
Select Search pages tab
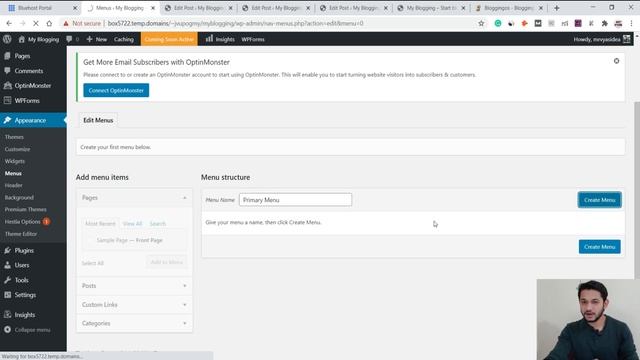158,224
